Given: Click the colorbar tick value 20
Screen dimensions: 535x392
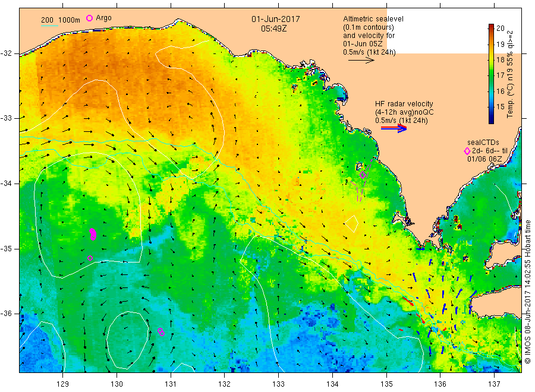Looking at the screenshot, I should pyautogui.click(x=500, y=29).
